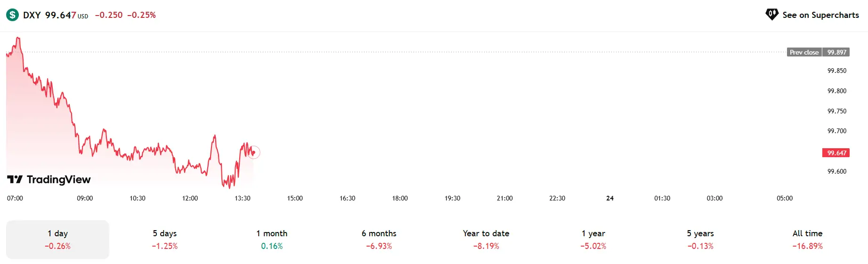The height and width of the screenshot is (264, 868).
Task: Click the 15:00 time axis label
Action: click(295, 198)
